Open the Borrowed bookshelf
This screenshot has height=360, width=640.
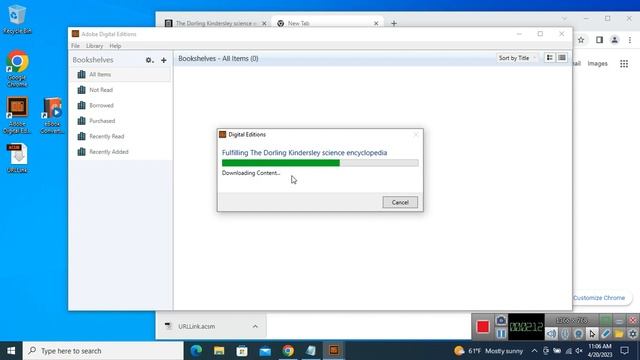tap(120, 105)
